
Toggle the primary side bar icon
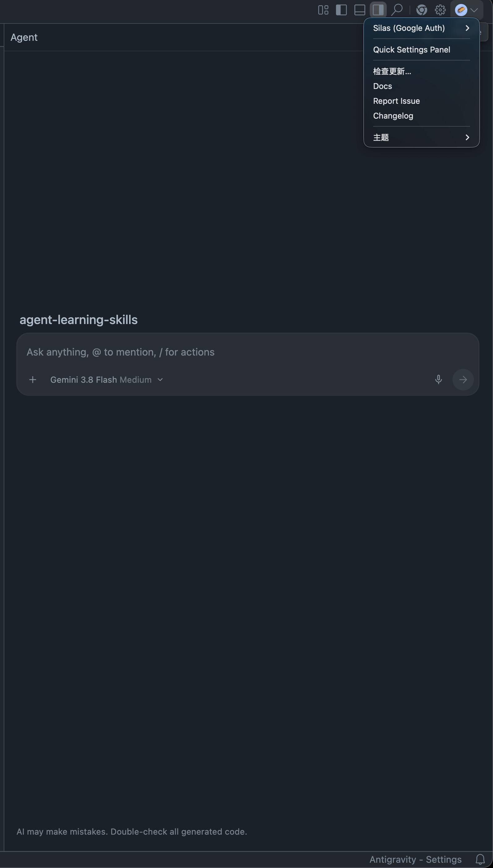tap(341, 10)
